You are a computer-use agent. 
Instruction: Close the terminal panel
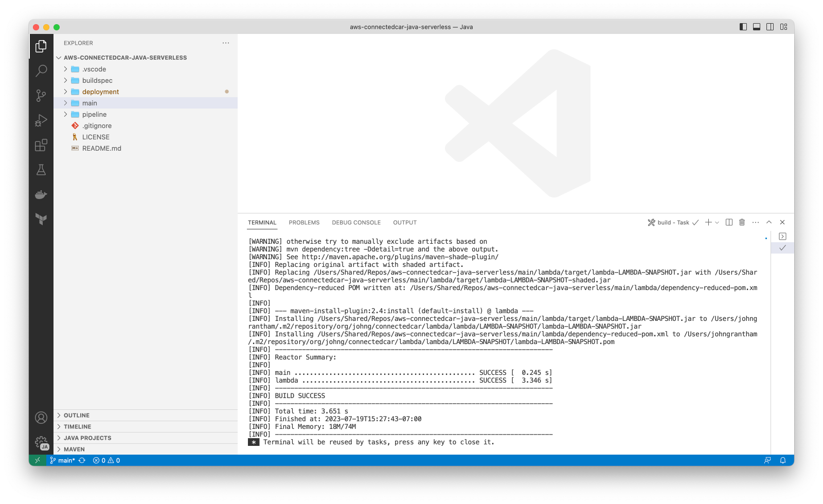pyautogui.click(x=782, y=222)
